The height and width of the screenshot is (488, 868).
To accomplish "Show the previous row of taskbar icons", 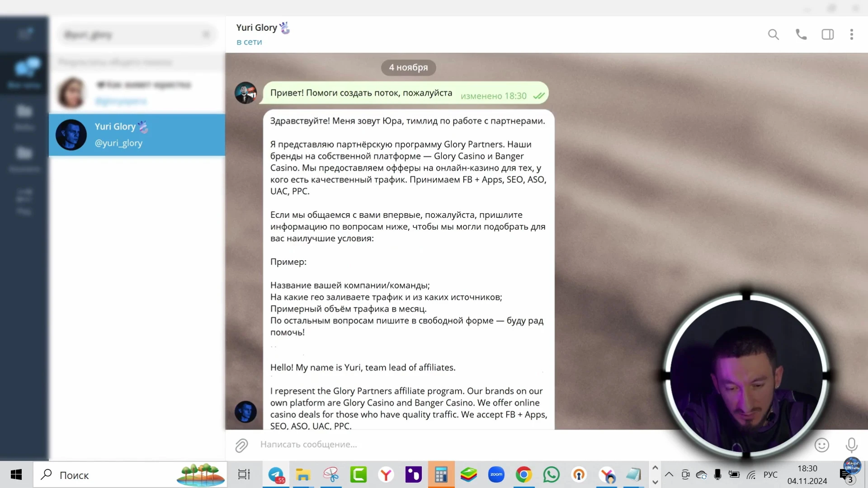I will (655, 468).
